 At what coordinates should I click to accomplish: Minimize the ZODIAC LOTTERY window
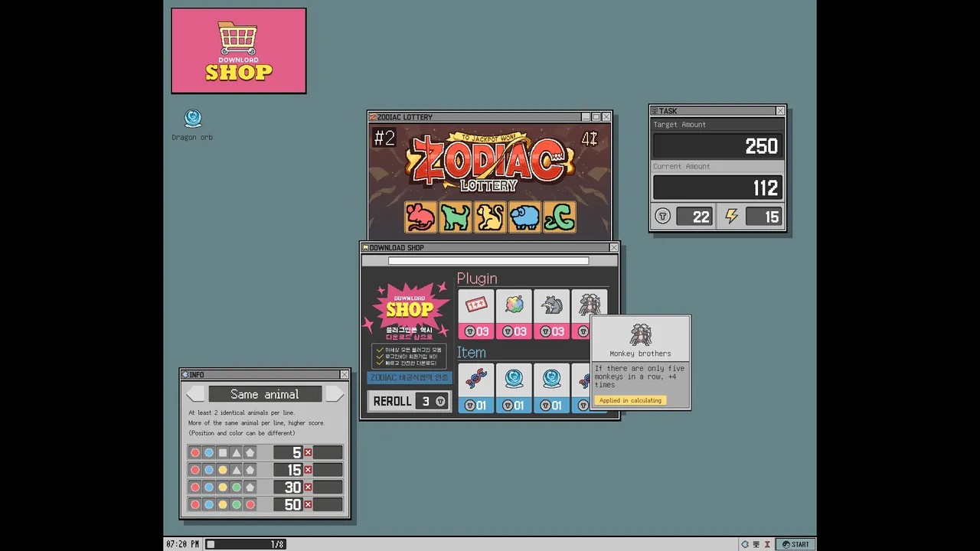click(586, 117)
